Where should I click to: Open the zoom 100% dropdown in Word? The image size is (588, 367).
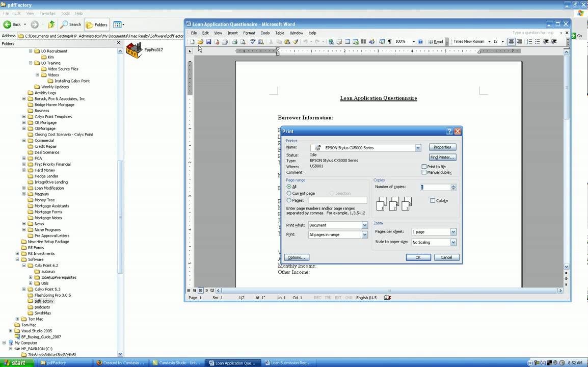pyautogui.click(x=414, y=42)
